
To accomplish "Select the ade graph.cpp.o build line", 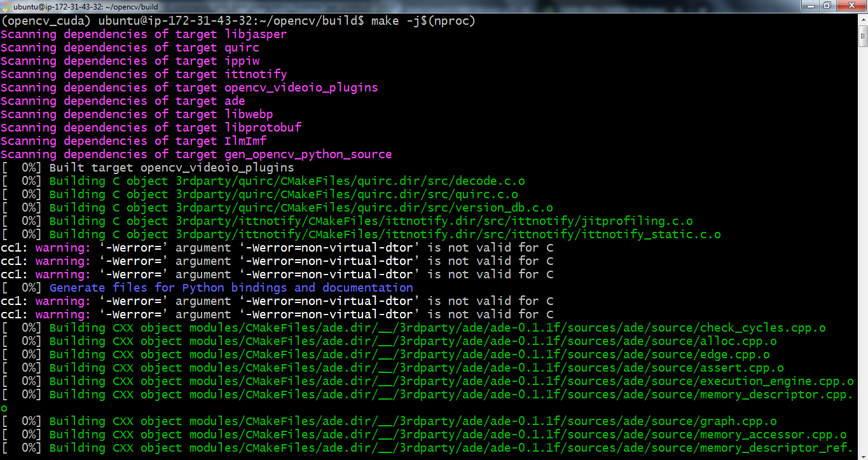I will click(389, 421).
